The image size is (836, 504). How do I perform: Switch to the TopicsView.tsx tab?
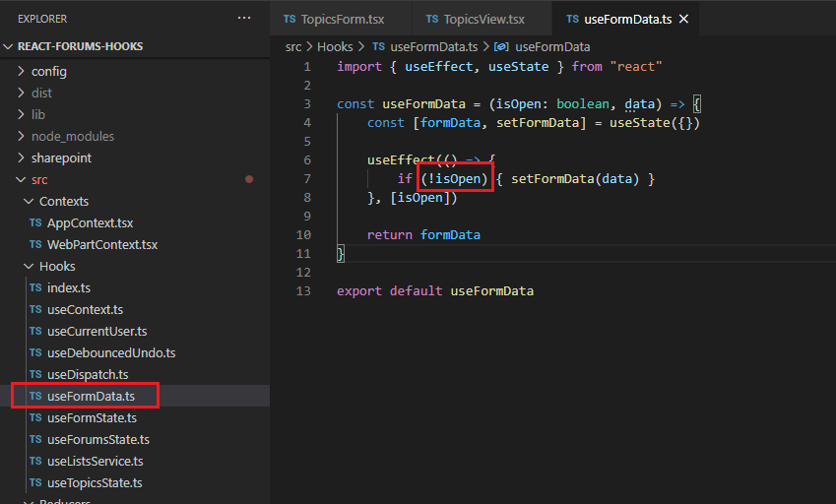click(x=475, y=19)
